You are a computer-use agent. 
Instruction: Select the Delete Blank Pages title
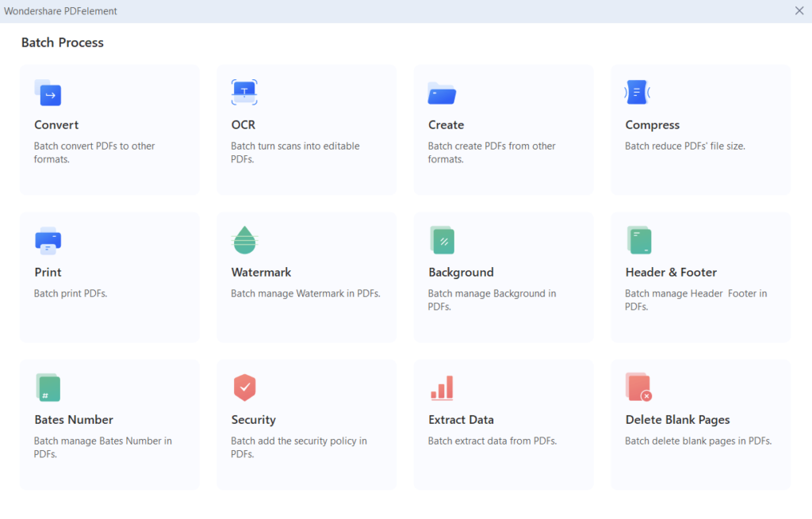coord(677,420)
